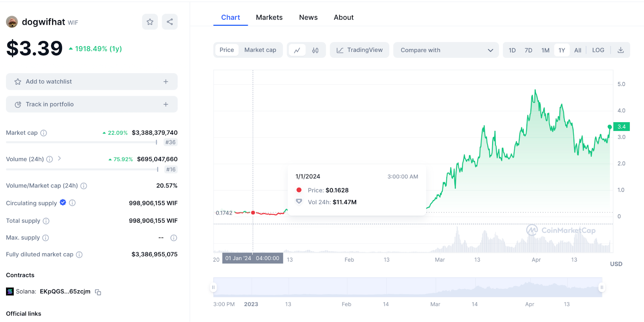Select 1M time range
Viewport: 644px width, 322px height.
[x=545, y=50]
